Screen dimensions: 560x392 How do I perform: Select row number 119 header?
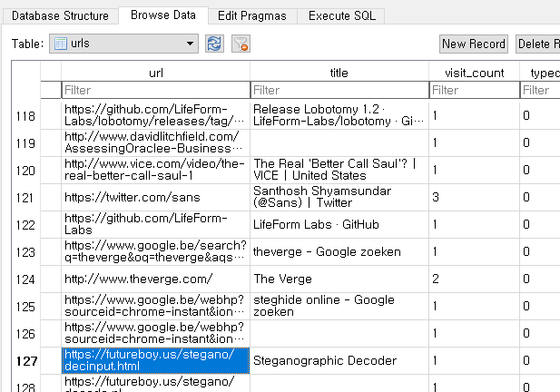click(25, 143)
